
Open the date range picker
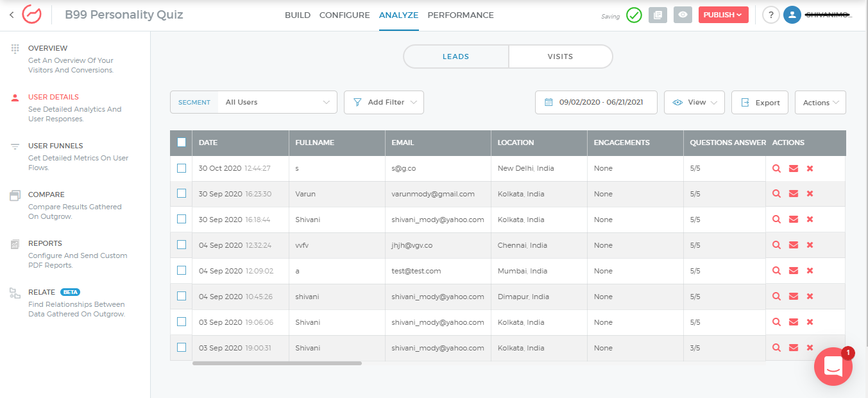tap(596, 102)
